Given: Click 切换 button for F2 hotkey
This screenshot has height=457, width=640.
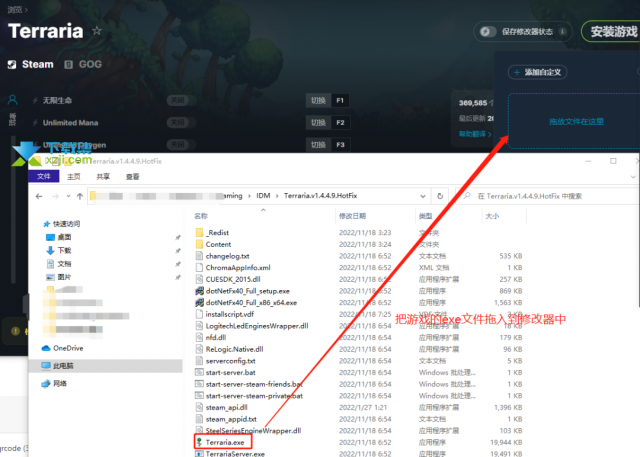Looking at the screenshot, I should [x=318, y=122].
